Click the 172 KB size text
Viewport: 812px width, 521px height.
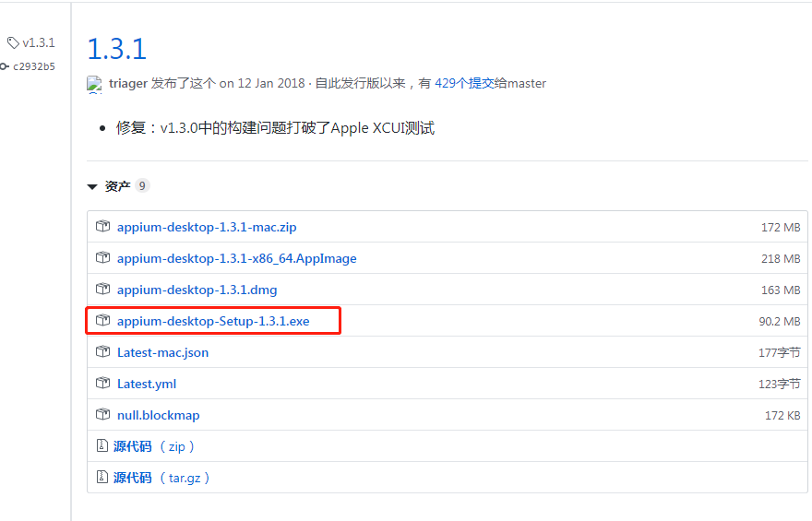782,416
